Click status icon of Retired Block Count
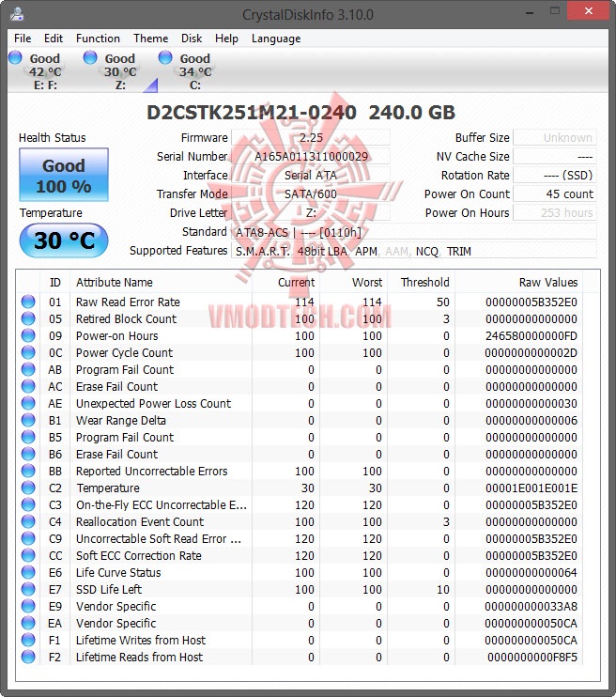The image size is (616, 697). (x=28, y=318)
